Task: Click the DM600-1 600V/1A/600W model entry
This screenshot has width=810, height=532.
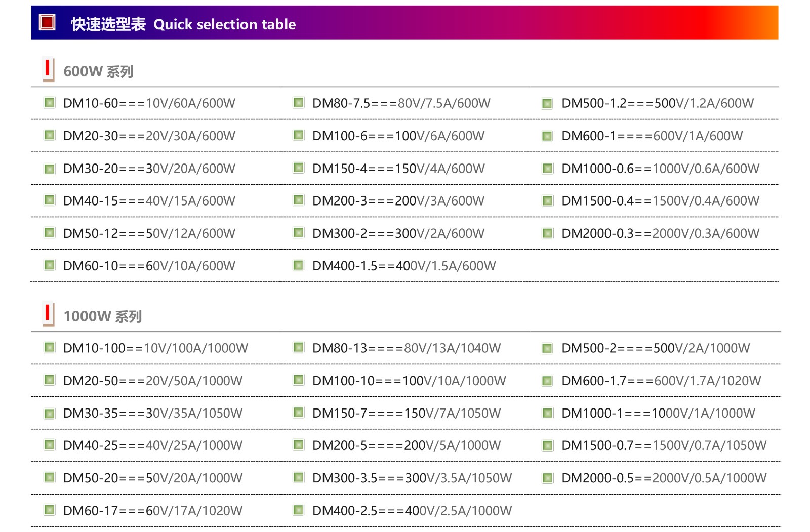Action: (x=652, y=136)
